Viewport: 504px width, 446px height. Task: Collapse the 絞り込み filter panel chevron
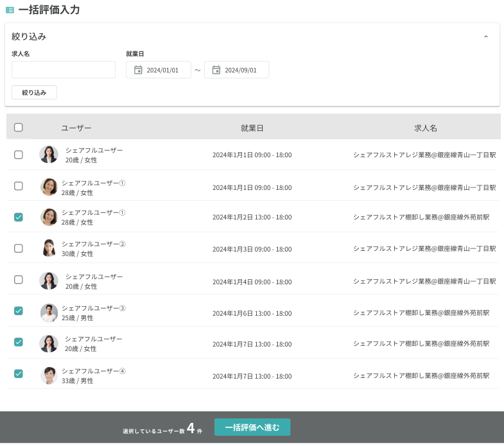point(486,37)
